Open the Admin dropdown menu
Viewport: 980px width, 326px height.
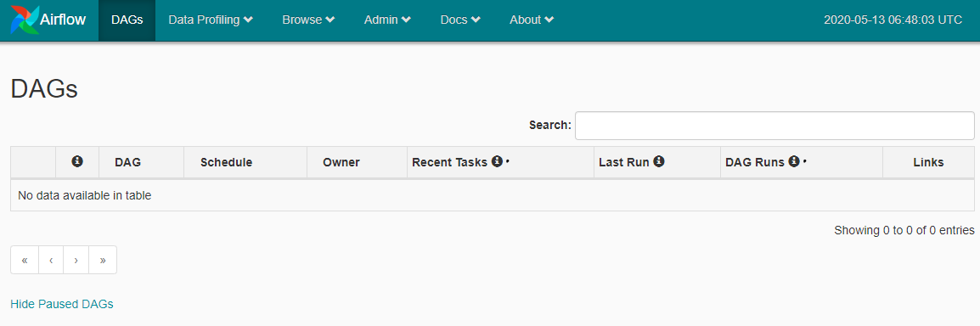[387, 20]
